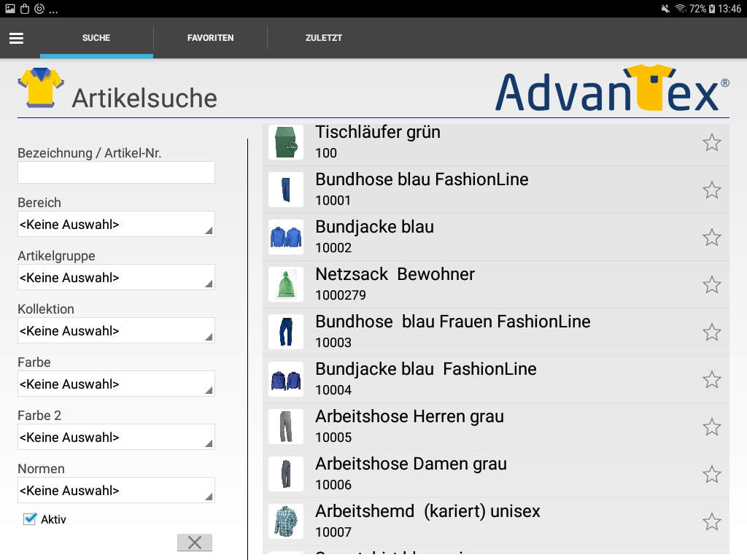The width and height of the screenshot is (747, 560).
Task: Open the hamburger navigation menu
Action: (x=16, y=38)
